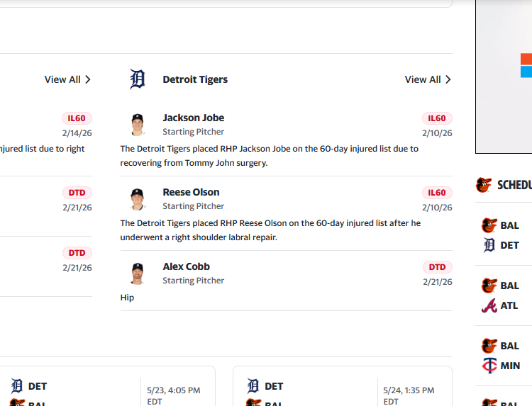This screenshot has width=532, height=406.
Task: Open the left team's View All link
Action: (x=67, y=79)
